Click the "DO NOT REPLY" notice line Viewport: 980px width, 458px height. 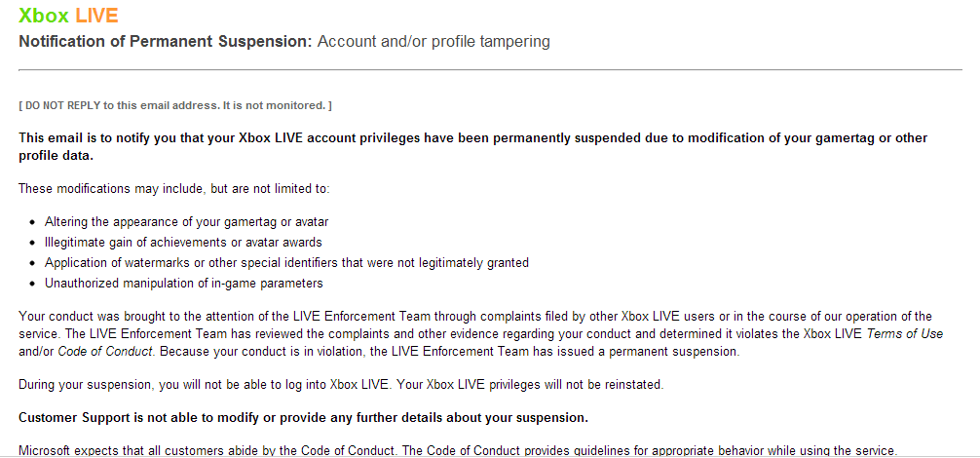pyautogui.click(x=175, y=105)
